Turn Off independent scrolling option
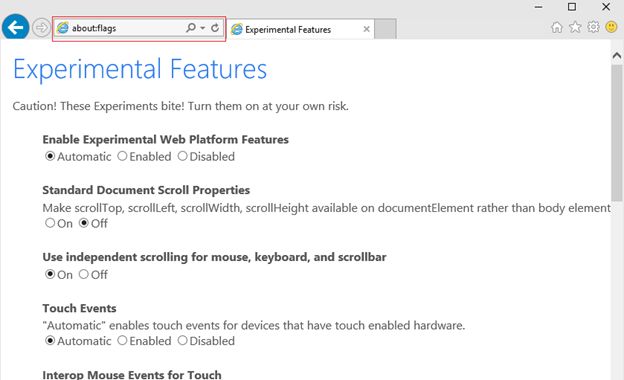This screenshot has width=624, height=380. [x=84, y=274]
